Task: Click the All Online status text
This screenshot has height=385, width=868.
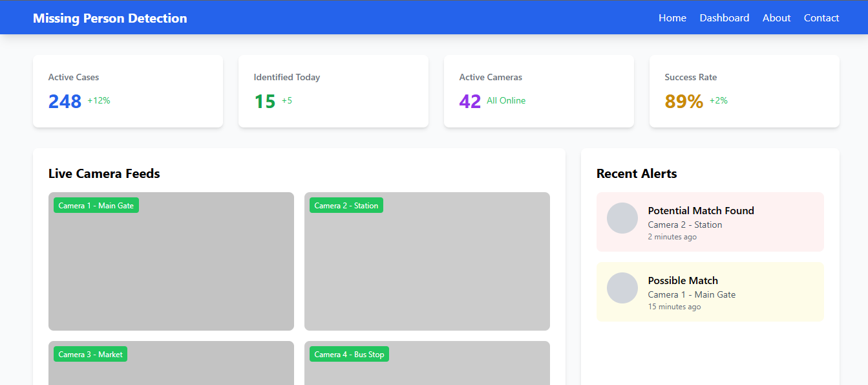Action: pos(506,100)
